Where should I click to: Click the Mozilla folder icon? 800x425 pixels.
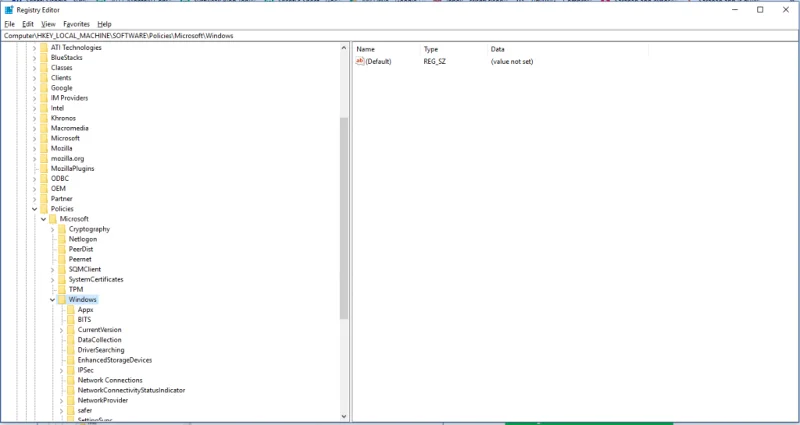click(x=44, y=148)
